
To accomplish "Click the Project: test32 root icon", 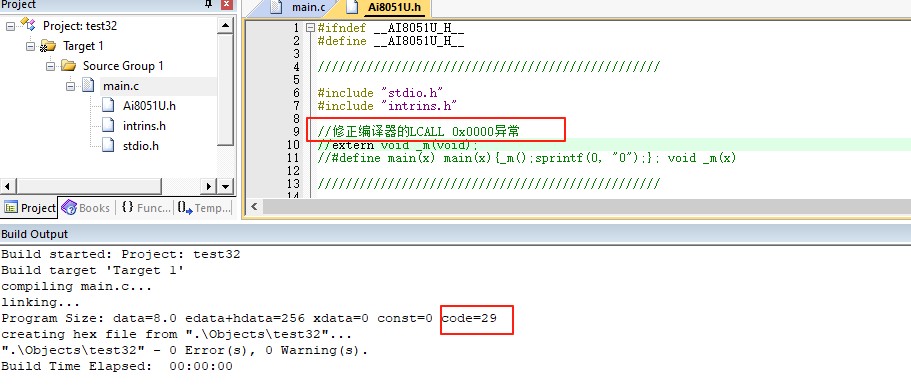I will pyautogui.click(x=28, y=24).
